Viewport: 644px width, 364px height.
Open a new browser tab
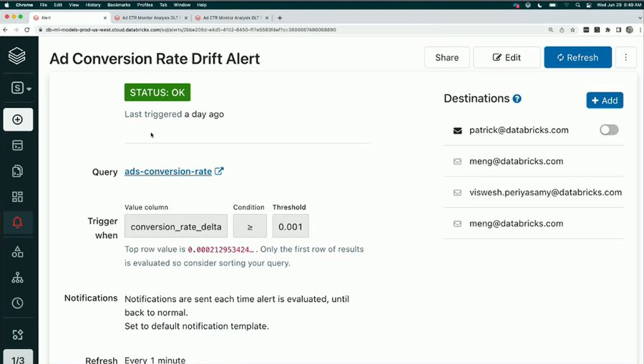pyautogui.click(x=280, y=18)
